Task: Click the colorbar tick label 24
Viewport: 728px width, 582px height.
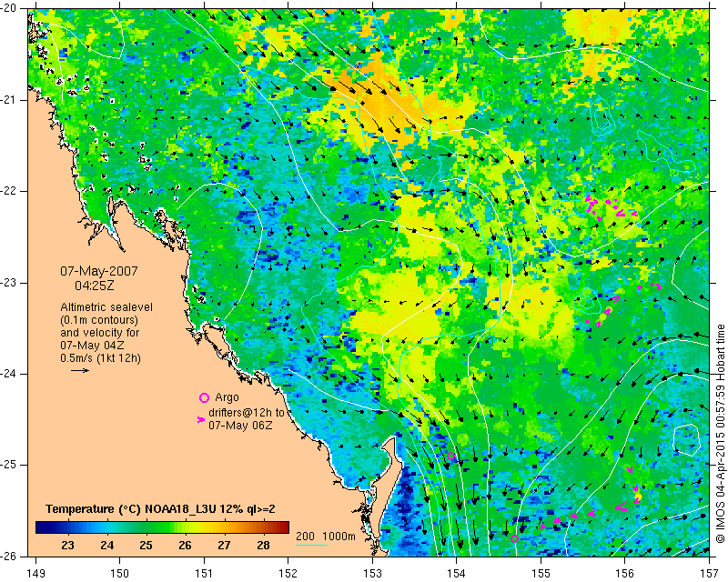Action: (106, 545)
